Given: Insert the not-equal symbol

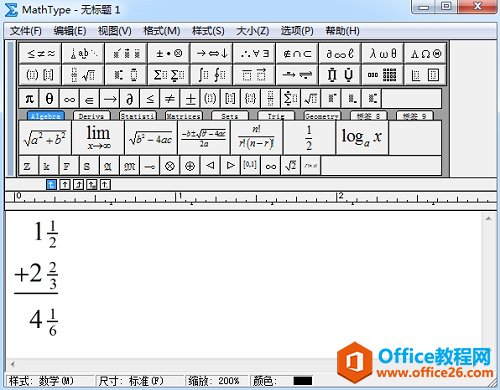Looking at the screenshot, I should pos(170,99).
